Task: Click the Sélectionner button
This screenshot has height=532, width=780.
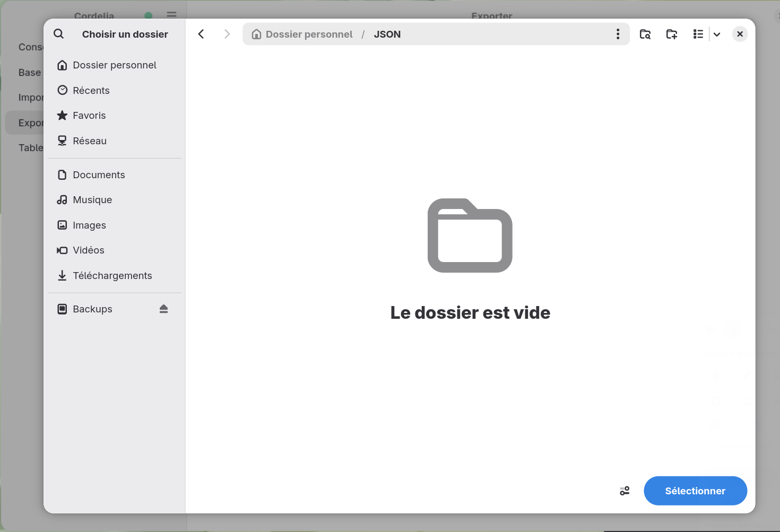Action: 695,491
